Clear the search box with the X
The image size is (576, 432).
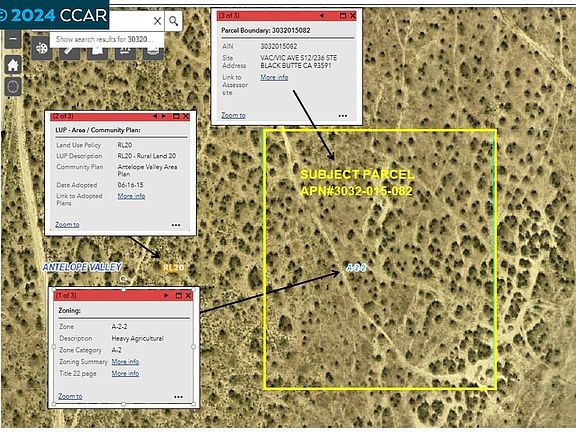click(x=157, y=21)
